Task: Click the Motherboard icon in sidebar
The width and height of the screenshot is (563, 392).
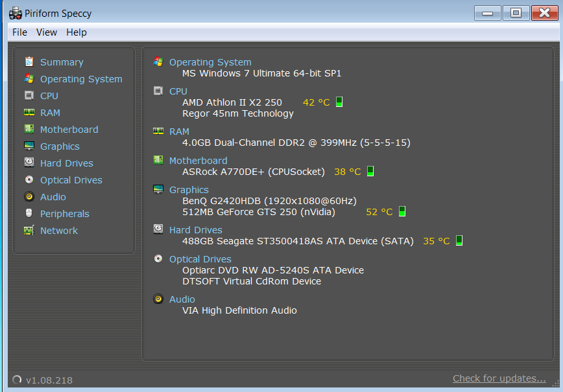Action: (29, 129)
